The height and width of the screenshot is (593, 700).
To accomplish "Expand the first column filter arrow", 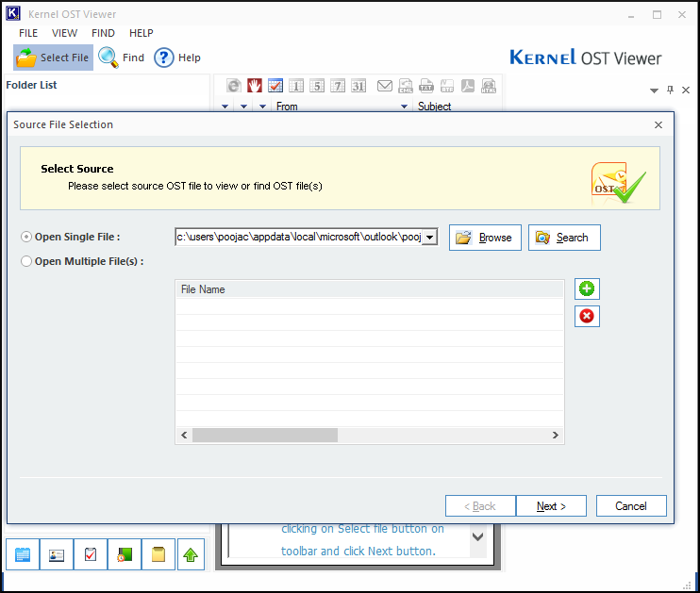I will click(x=225, y=107).
